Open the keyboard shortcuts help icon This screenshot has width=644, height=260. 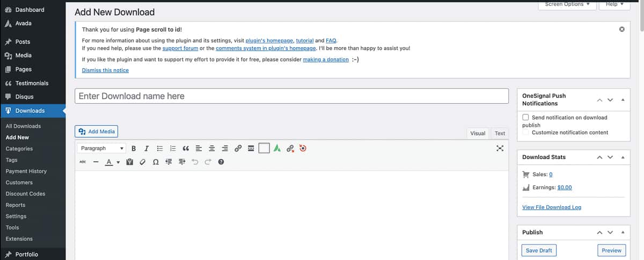tap(221, 162)
